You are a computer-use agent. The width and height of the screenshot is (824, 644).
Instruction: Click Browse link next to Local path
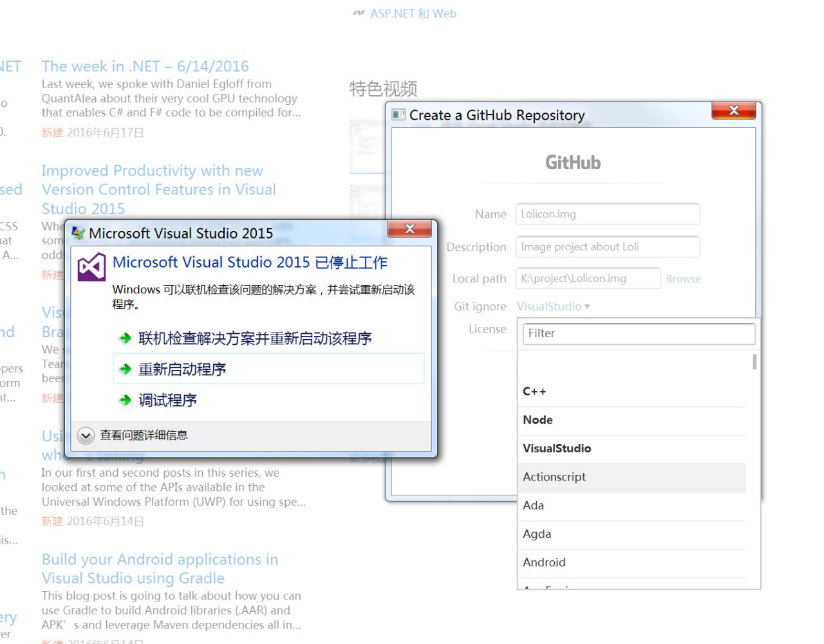(x=683, y=279)
